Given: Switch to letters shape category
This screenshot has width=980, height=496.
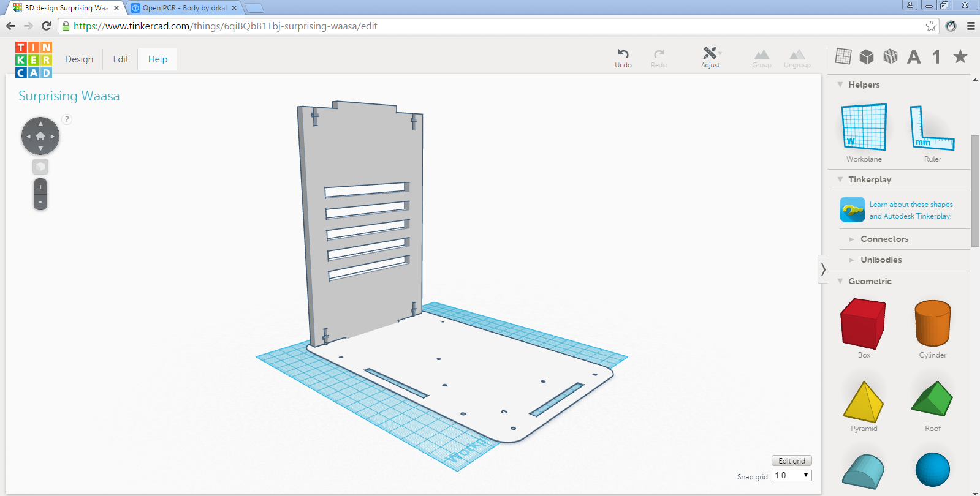Looking at the screenshot, I should (x=914, y=57).
